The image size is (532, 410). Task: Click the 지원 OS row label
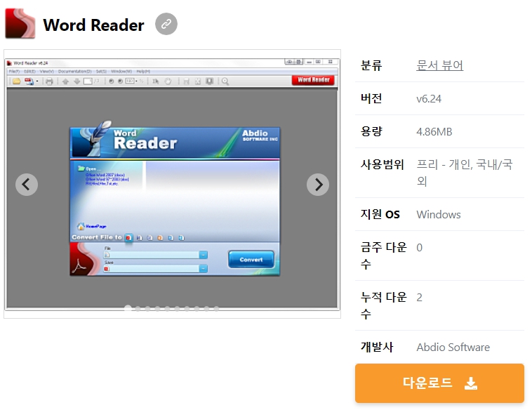pyautogui.click(x=380, y=215)
